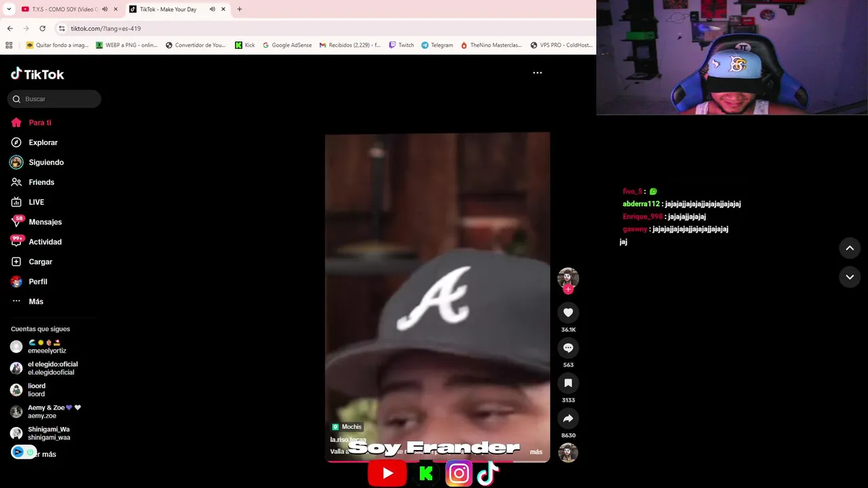Go to the Siguiendo feed
The image size is (868, 488).
coord(37,163)
